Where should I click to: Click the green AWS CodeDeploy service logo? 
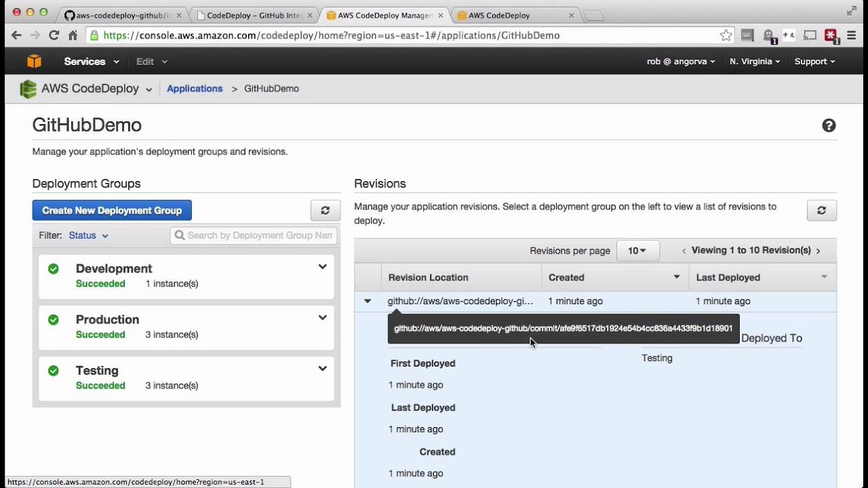coord(28,89)
